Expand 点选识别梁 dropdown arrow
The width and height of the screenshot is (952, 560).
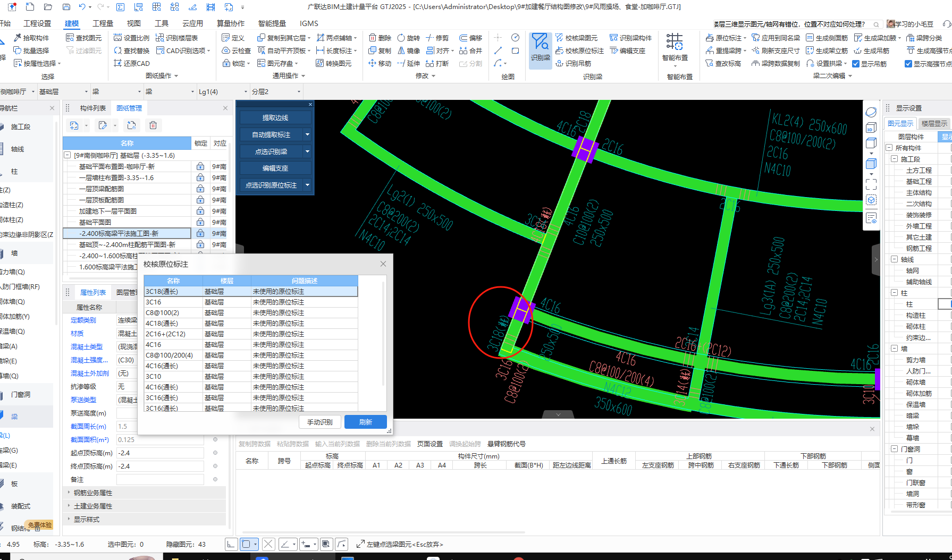[307, 151]
